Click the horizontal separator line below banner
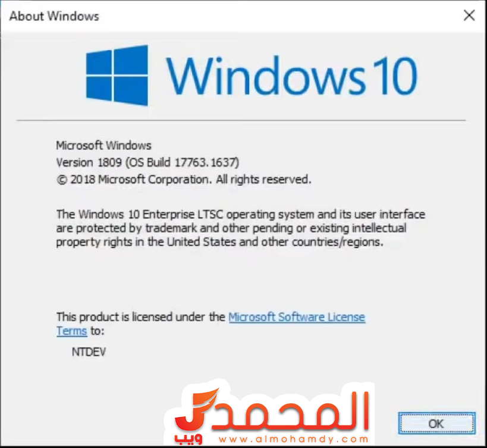This screenshot has width=487, height=448. (x=241, y=120)
